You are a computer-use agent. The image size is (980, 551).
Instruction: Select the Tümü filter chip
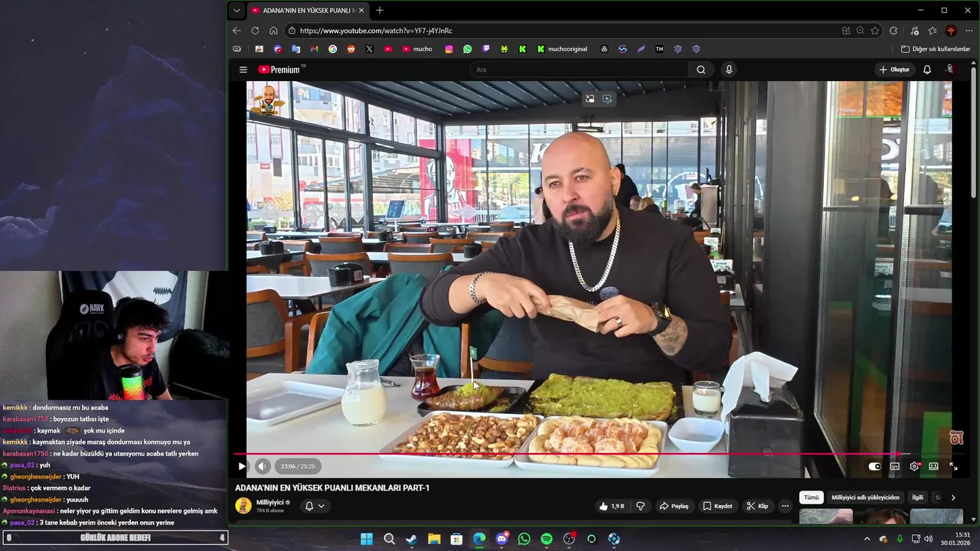click(812, 497)
